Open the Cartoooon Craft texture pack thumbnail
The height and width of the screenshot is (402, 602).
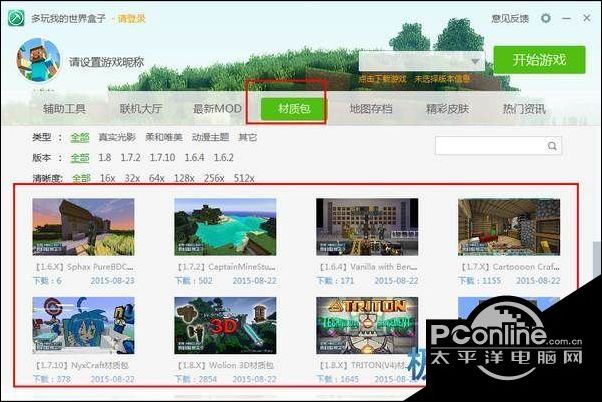coord(494,226)
